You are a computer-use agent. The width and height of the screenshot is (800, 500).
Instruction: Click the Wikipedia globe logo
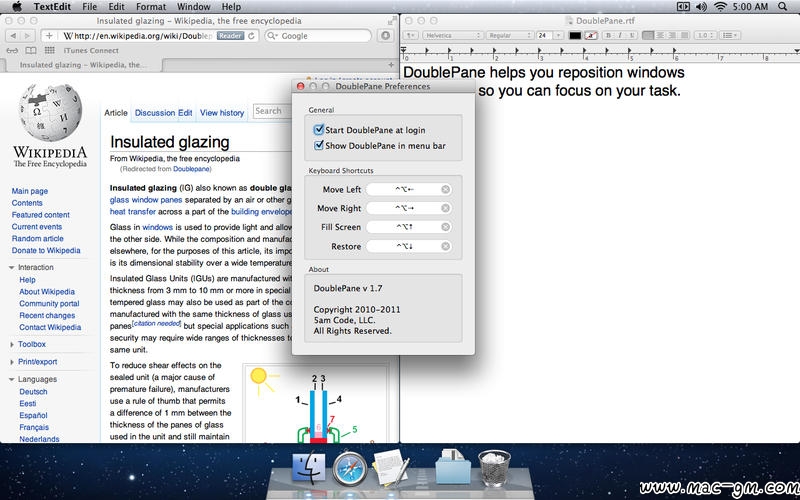pyautogui.click(x=50, y=113)
